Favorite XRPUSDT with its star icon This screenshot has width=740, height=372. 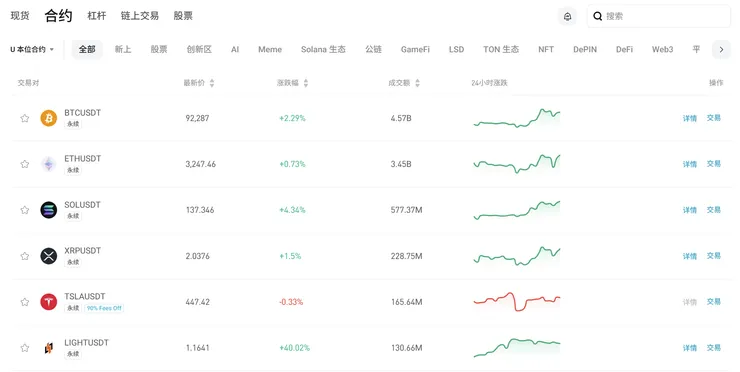pos(25,256)
